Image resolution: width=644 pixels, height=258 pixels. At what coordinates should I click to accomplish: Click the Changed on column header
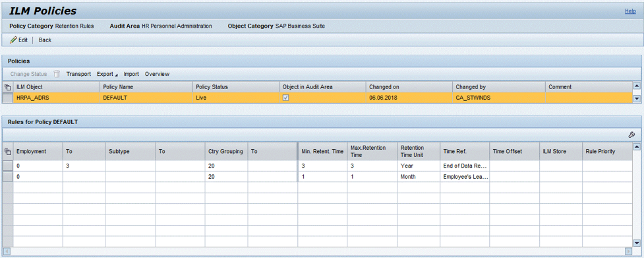409,87
